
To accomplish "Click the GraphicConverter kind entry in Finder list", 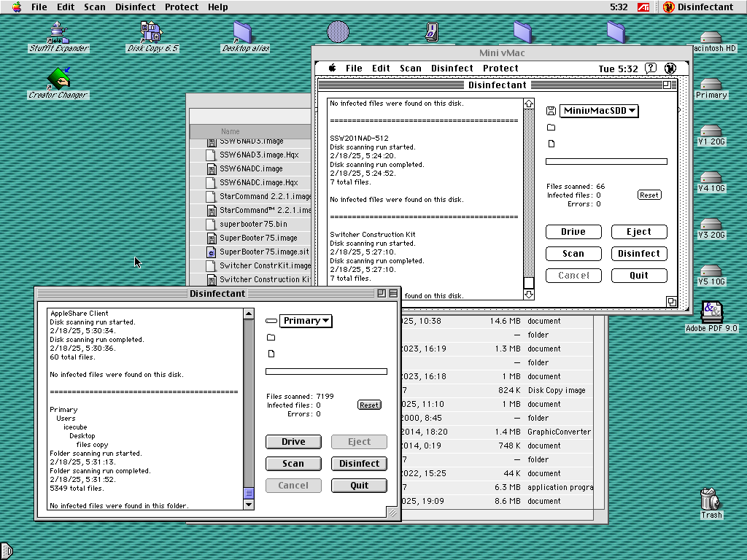I will coord(559,432).
